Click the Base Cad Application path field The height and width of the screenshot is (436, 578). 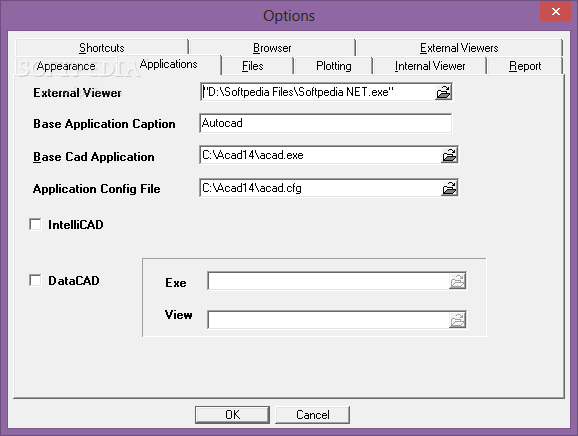click(x=320, y=155)
